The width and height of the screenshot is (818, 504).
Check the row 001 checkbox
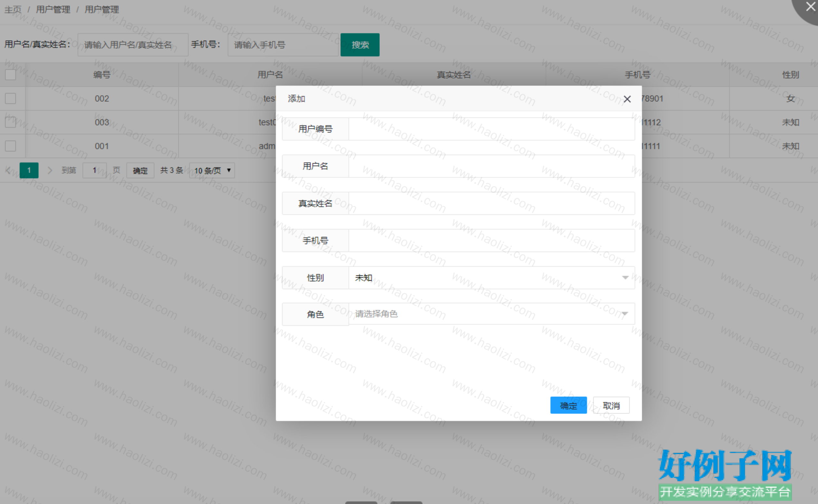click(10, 146)
